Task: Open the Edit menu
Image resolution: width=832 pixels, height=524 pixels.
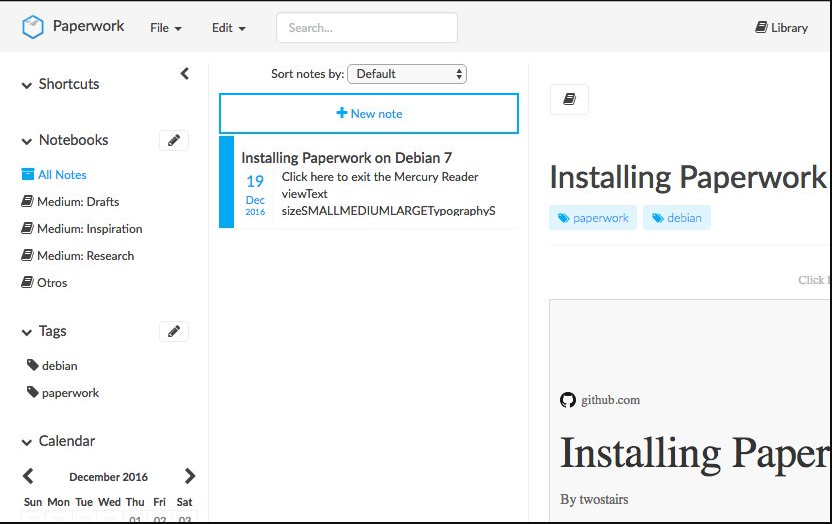Action: pos(228,28)
